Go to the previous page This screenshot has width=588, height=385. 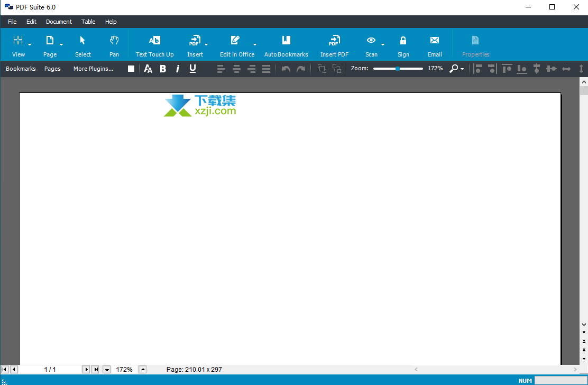[x=14, y=369]
